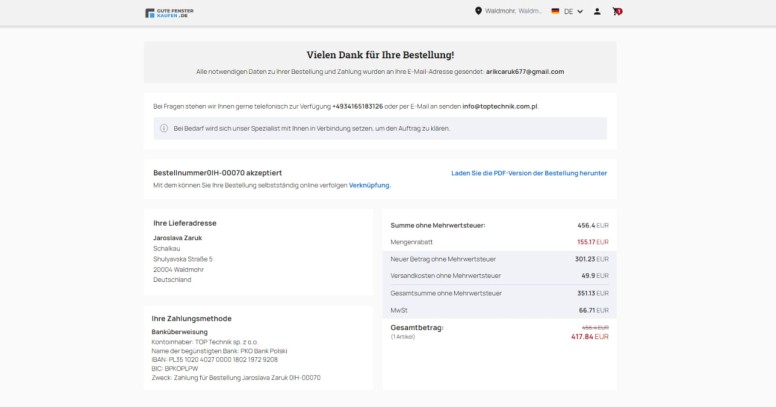
Task: Click the Gesamtbetrag 417.84 EUR amount
Action: [590, 337]
